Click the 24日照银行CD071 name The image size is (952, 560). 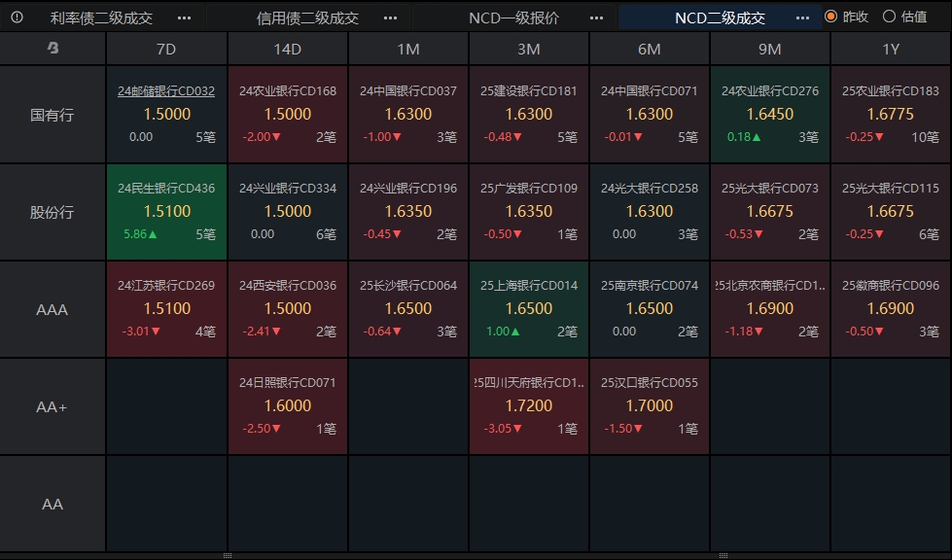click(287, 382)
